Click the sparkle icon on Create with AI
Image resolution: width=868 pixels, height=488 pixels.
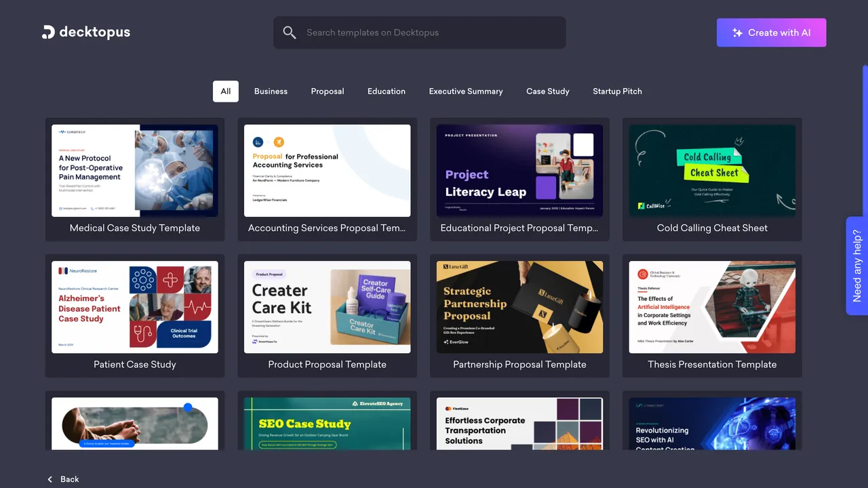[x=737, y=33]
